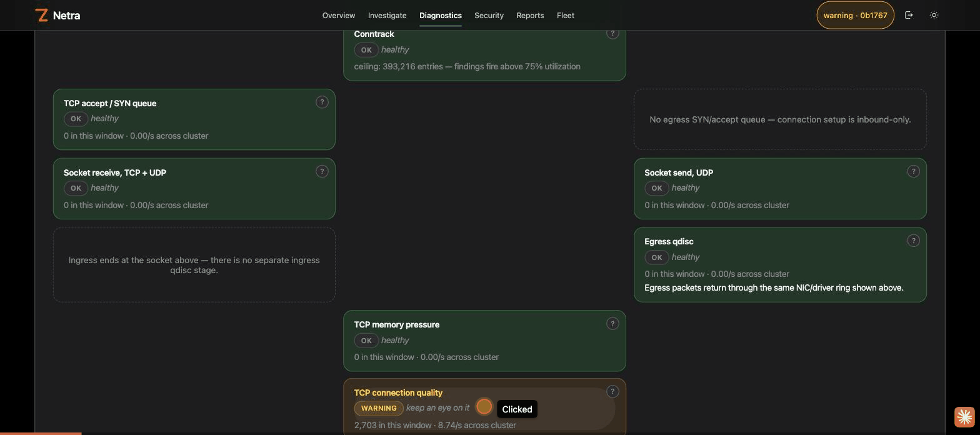Click the Netra brand name
The image size is (980, 435).
click(x=66, y=15)
